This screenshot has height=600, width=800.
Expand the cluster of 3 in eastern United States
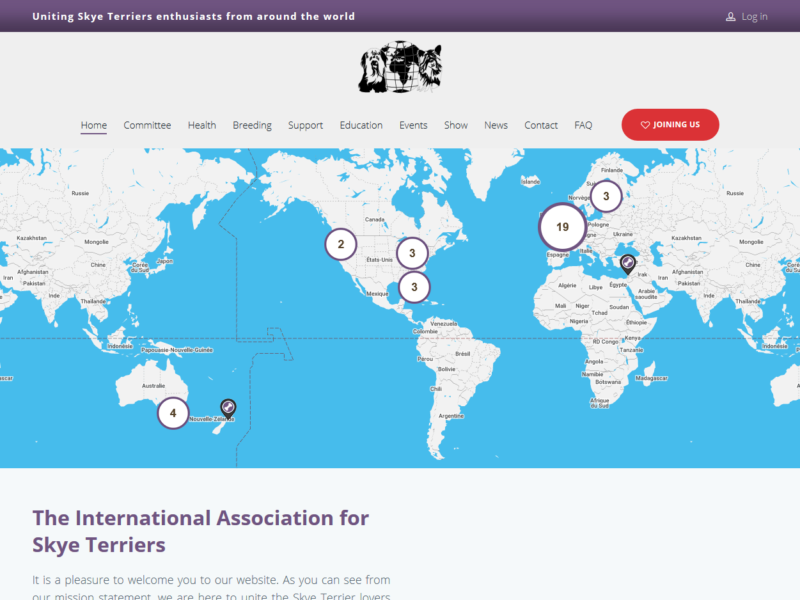tap(412, 253)
